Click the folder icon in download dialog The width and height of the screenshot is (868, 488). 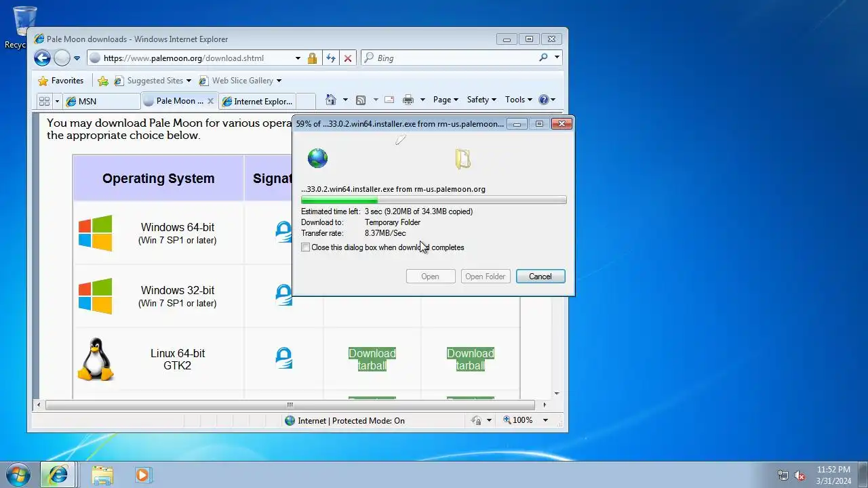tap(463, 159)
